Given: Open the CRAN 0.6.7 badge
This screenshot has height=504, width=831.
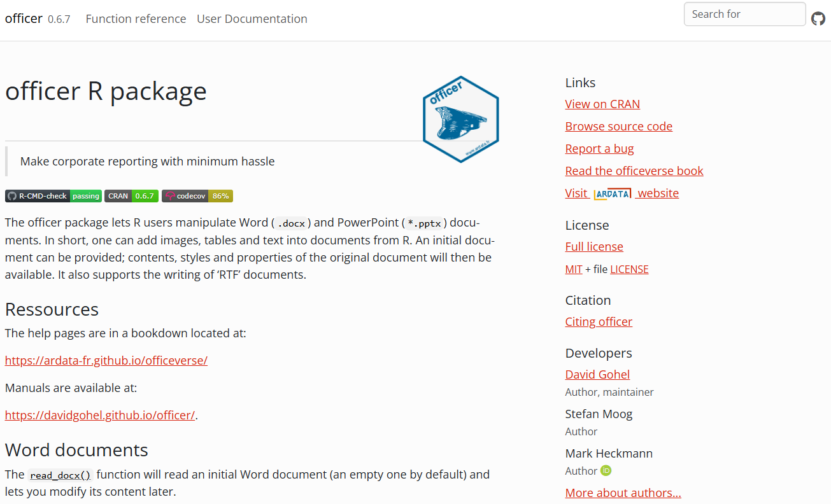Looking at the screenshot, I should (131, 196).
